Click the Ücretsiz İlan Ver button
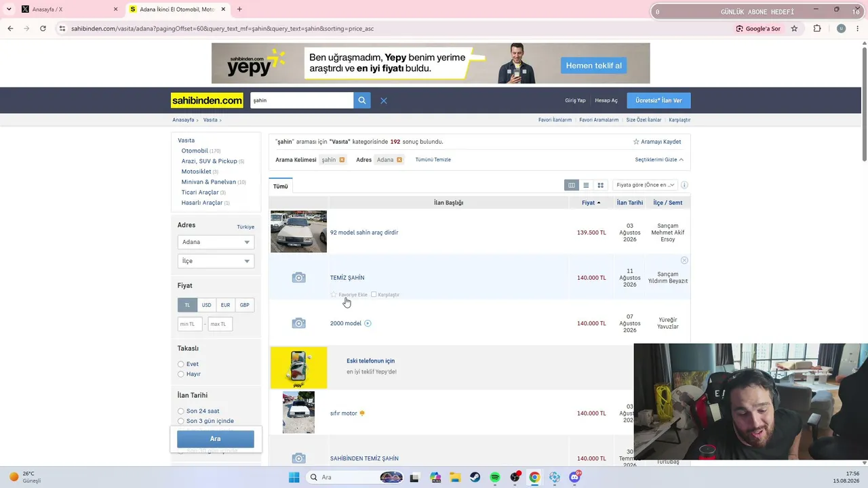The image size is (868, 488). (658, 100)
